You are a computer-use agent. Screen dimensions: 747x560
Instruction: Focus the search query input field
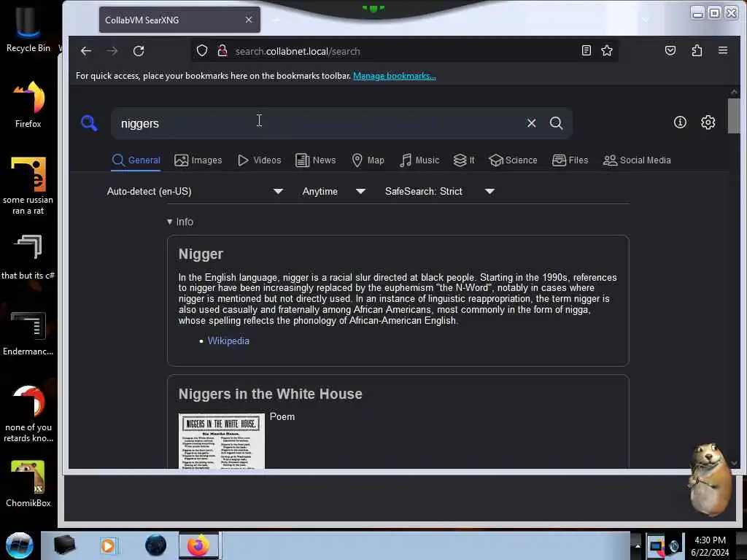click(320, 123)
